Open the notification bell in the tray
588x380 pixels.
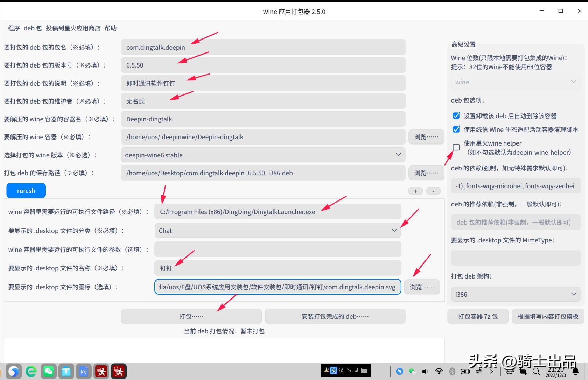[576, 371]
